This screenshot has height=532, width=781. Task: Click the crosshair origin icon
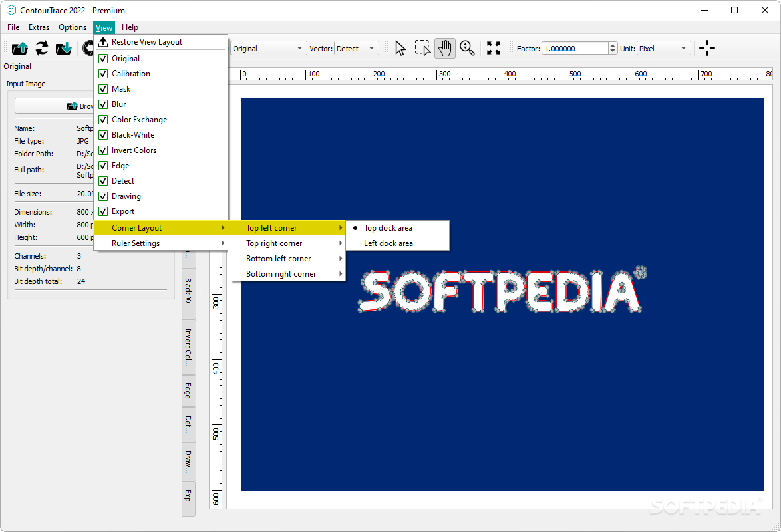[x=706, y=49]
